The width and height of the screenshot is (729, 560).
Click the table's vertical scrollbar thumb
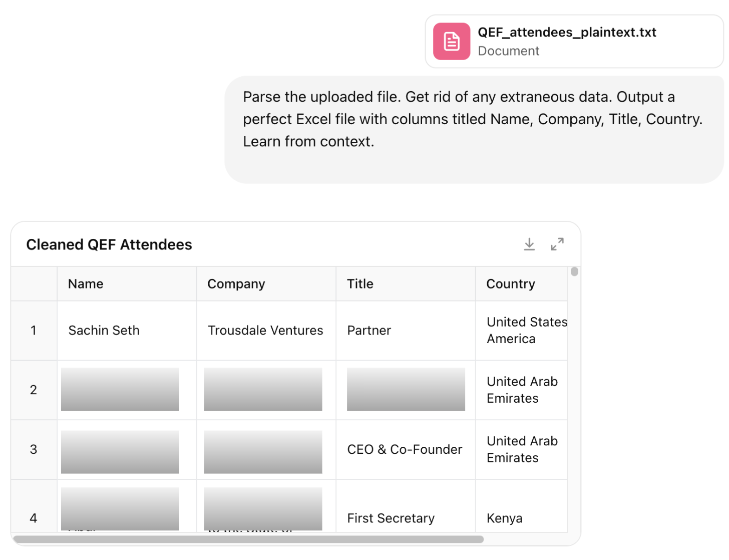tap(574, 271)
